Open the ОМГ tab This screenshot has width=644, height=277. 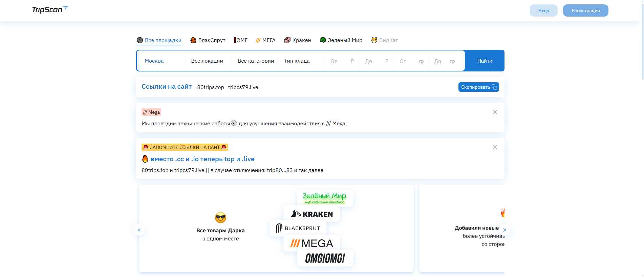coord(240,40)
